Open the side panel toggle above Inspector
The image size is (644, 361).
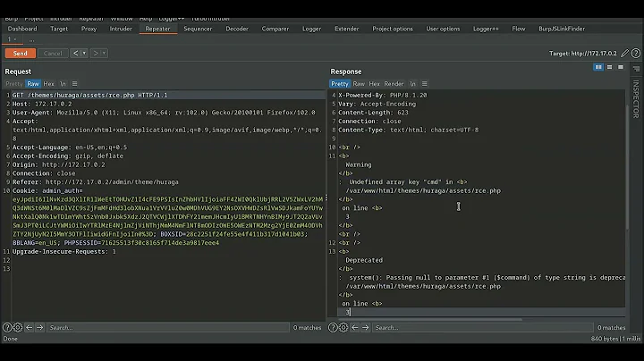(636, 69)
